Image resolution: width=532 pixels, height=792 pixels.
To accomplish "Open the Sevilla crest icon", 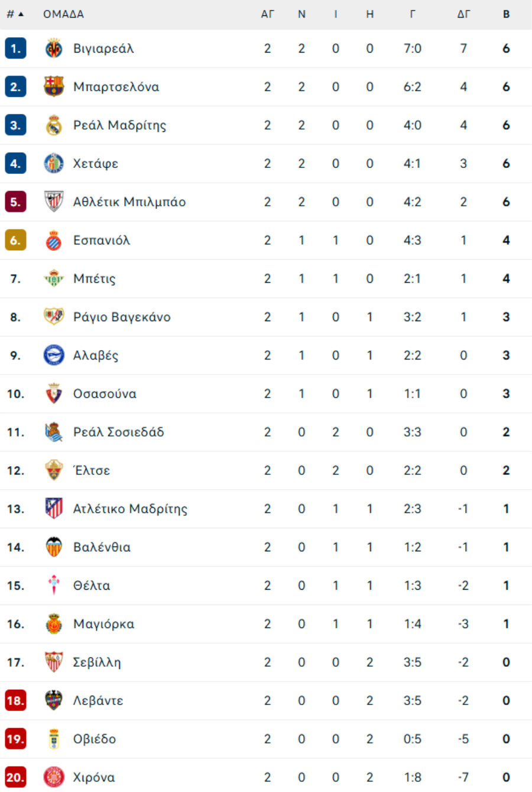I will tap(54, 662).
